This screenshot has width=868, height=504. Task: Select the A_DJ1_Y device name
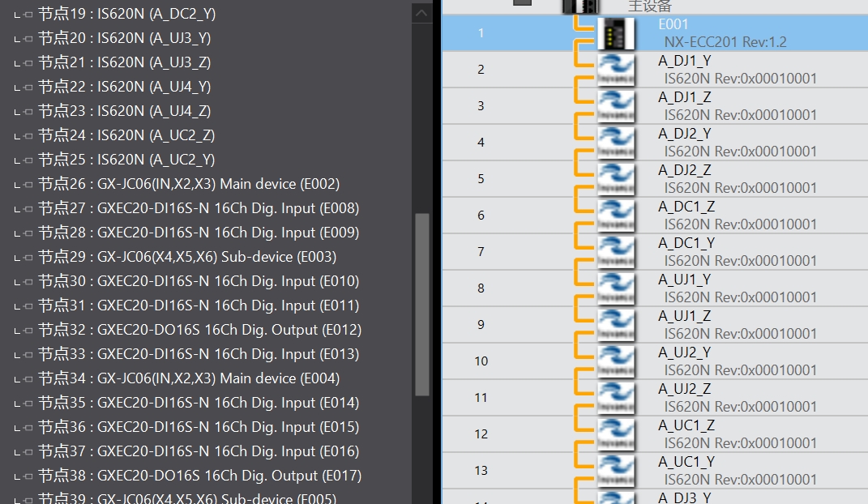click(685, 61)
